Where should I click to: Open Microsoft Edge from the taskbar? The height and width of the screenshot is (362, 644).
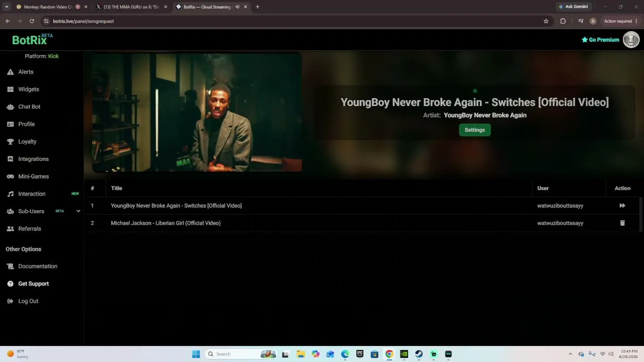click(x=345, y=354)
